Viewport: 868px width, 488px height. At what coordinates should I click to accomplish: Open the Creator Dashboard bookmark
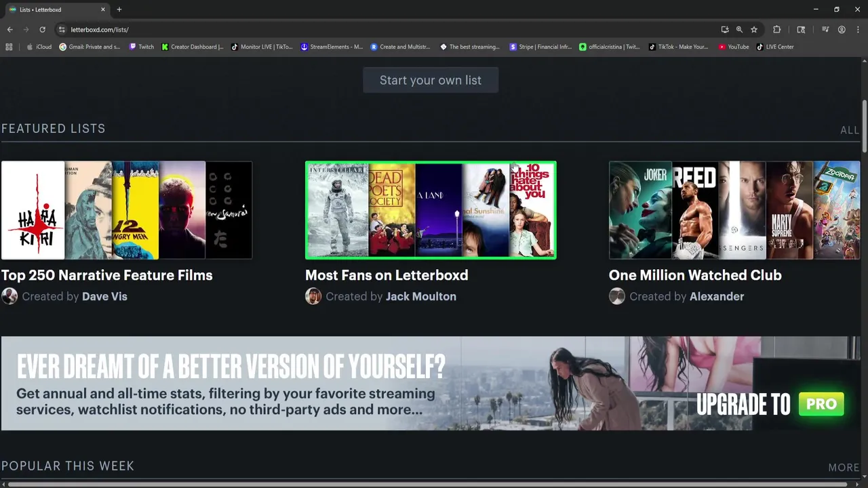pyautogui.click(x=193, y=47)
